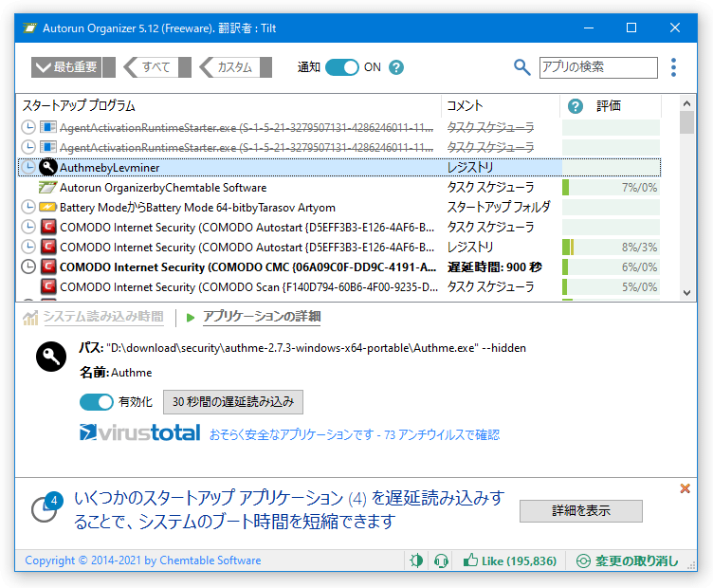This screenshot has width=713, height=588.
Task: Click COMODO Scan row red icon
Action: 48,286
